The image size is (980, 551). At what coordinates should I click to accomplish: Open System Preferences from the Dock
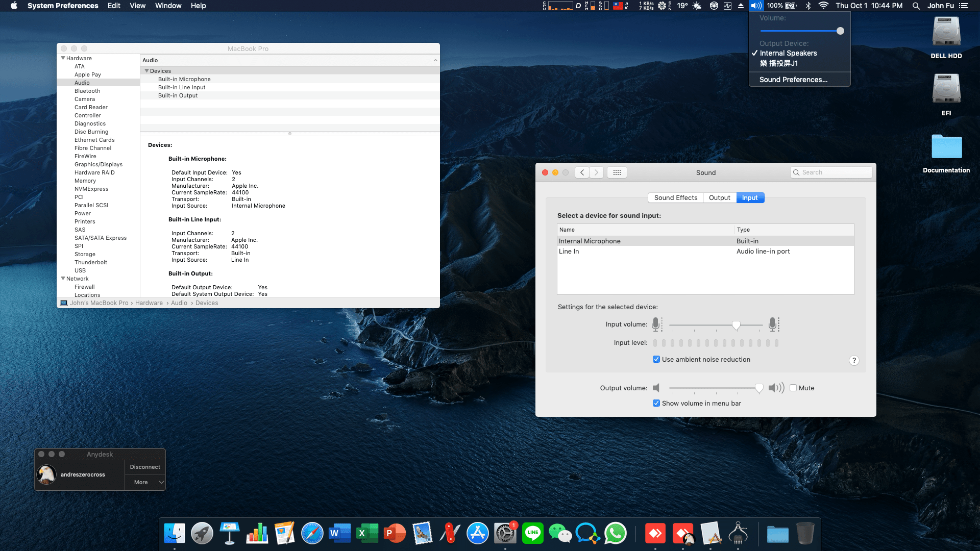coord(505,533)
